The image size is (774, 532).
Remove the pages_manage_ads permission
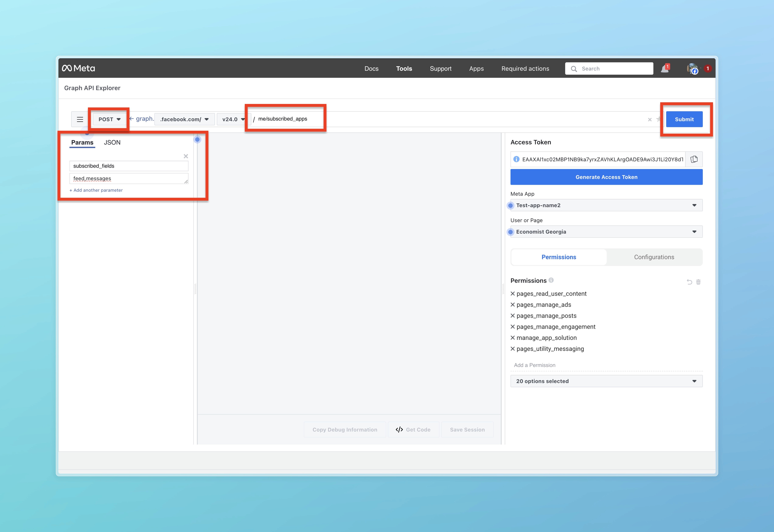point(513,305)
